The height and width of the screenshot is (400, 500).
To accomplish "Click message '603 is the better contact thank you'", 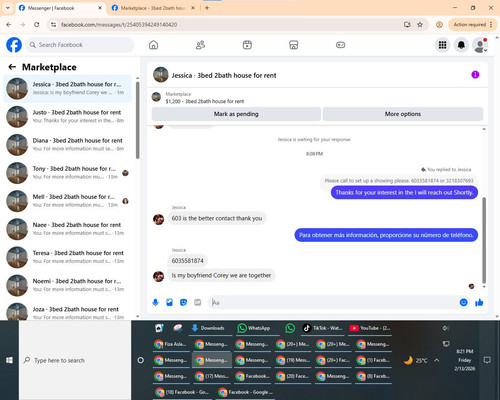I will 217,218.
